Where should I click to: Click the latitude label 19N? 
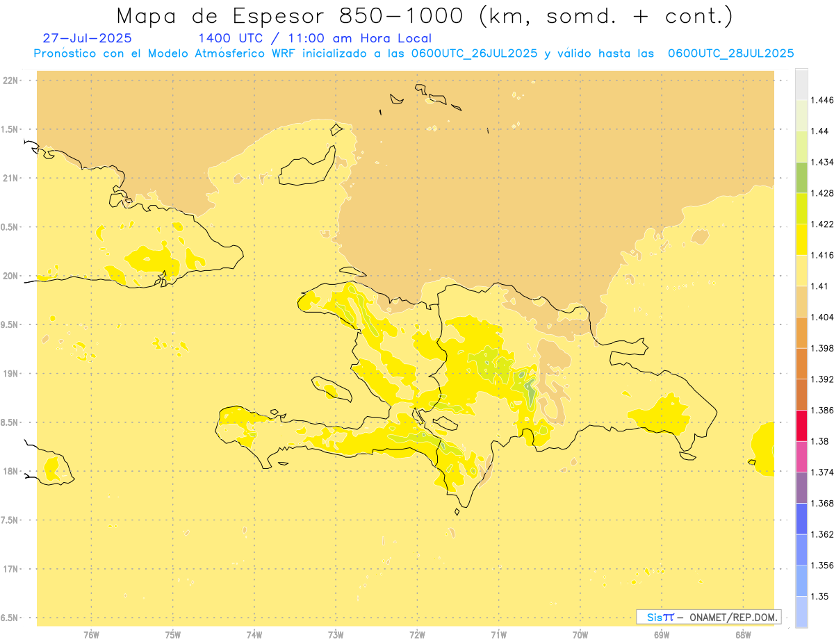10,374
